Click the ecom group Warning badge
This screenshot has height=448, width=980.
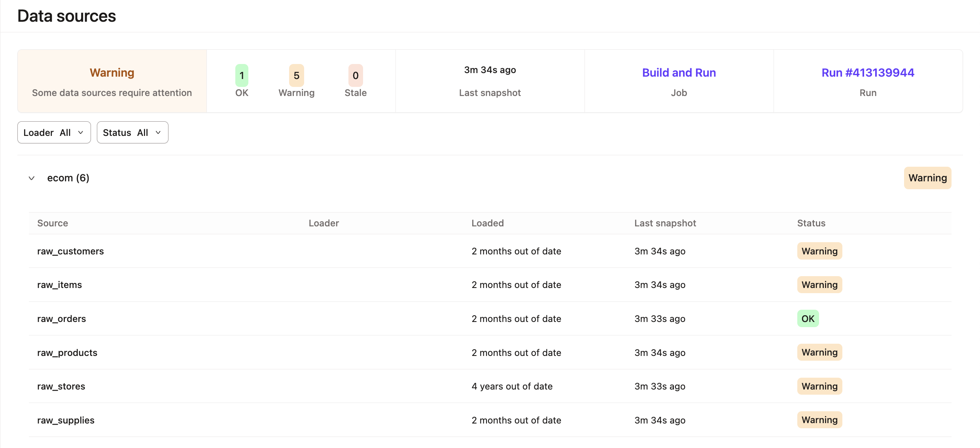(927, 178)
